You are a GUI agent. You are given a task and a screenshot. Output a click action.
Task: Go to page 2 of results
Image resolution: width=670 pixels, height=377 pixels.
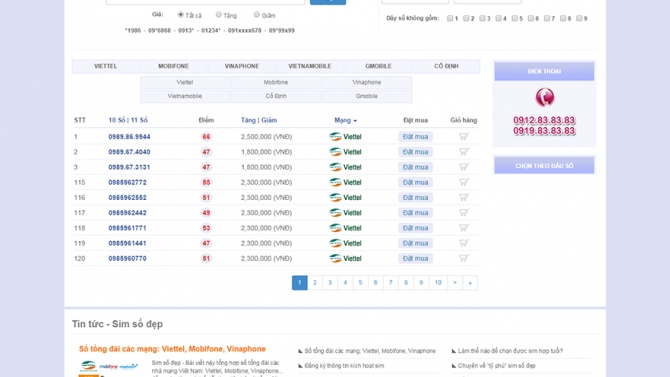314,283
